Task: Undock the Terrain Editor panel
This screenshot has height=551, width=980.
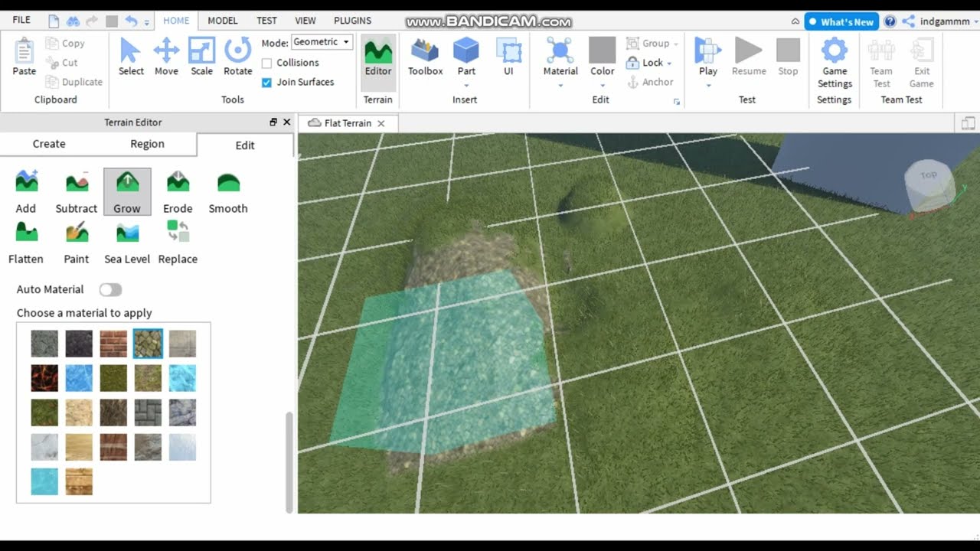Action: 273,122
